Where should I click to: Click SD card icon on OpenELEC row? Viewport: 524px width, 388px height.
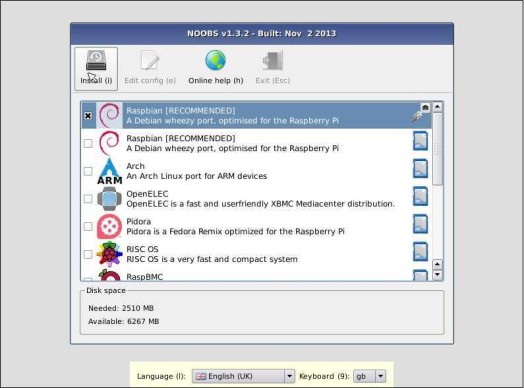pos(420,196)
